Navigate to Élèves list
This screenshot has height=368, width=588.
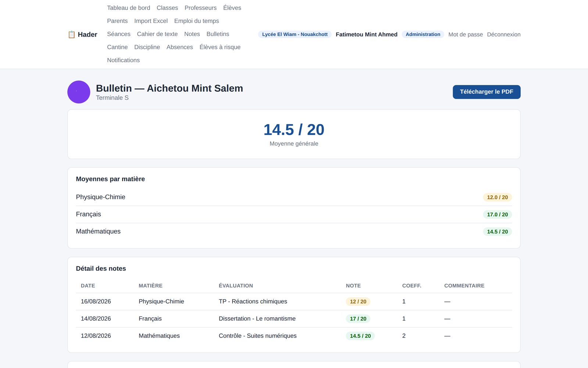(232, 8)
